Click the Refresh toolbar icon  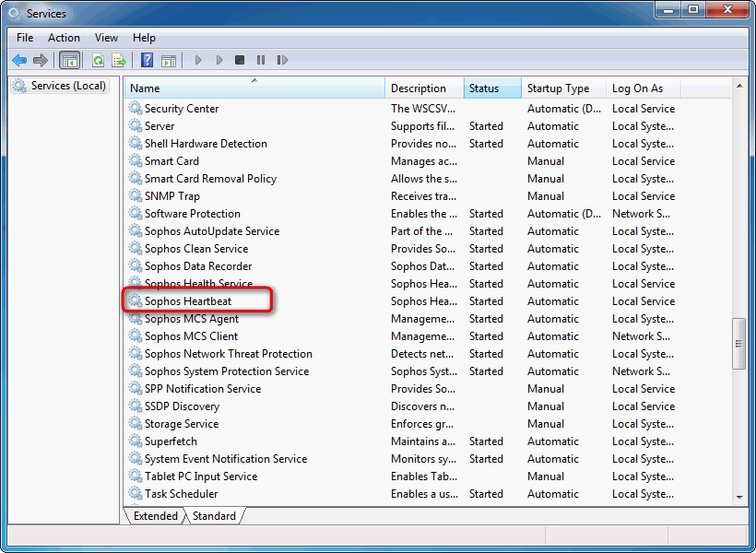[x=99, y=60]
